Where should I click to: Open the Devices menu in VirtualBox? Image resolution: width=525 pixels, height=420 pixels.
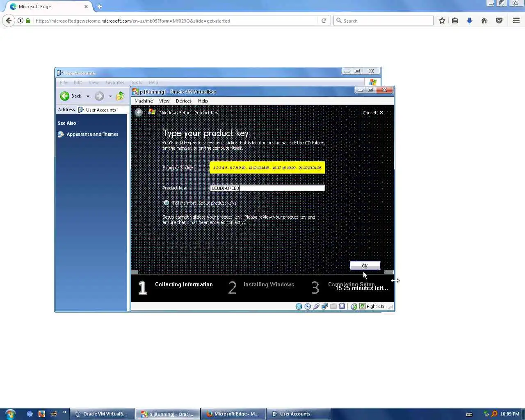tap(184, 101)
